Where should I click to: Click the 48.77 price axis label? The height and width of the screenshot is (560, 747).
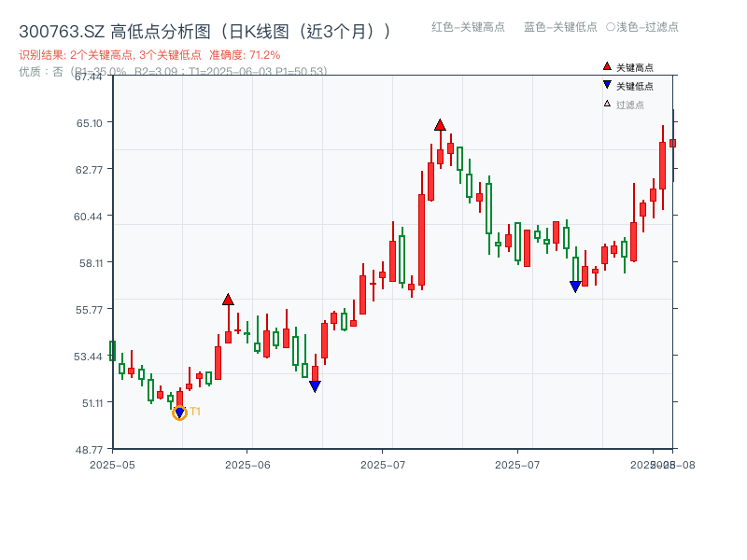(89, 448)
